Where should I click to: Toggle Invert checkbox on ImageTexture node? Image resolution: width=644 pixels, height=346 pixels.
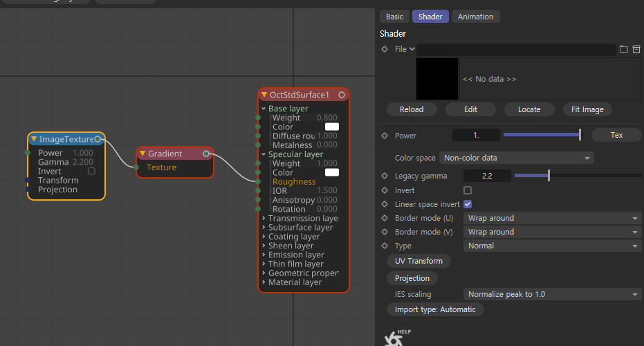click(91, 171)
